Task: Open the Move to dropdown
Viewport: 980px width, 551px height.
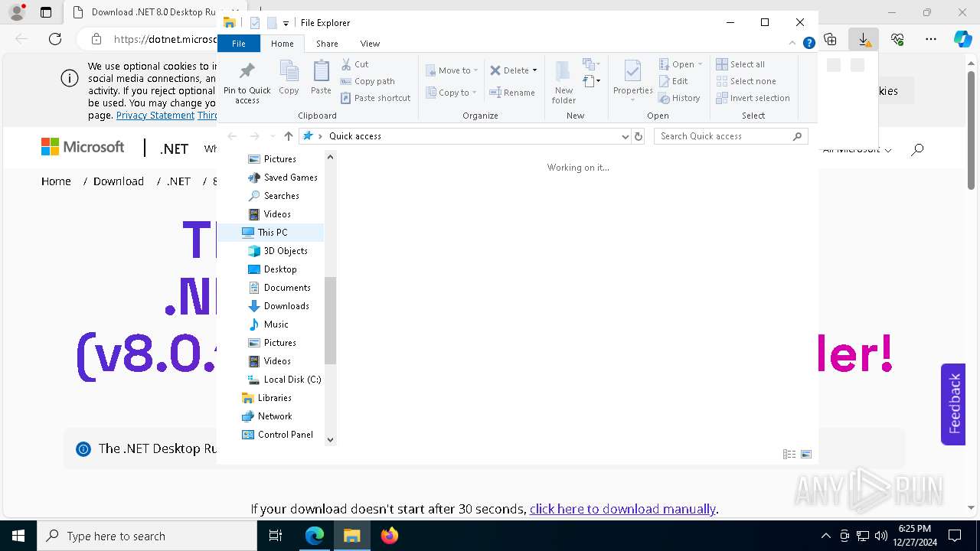Action: coord(452,70)
